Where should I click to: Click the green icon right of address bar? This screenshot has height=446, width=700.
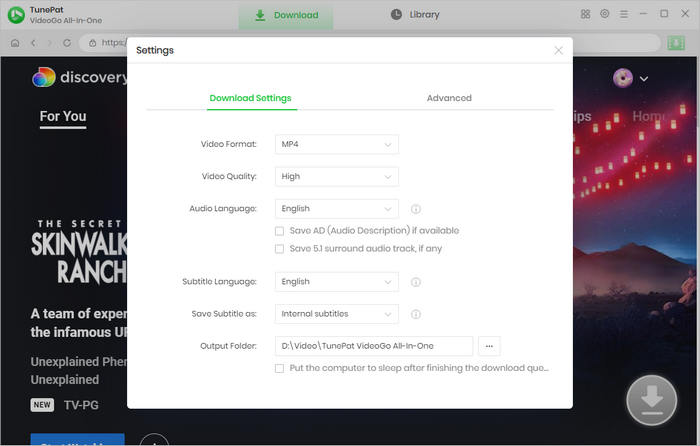676,43
